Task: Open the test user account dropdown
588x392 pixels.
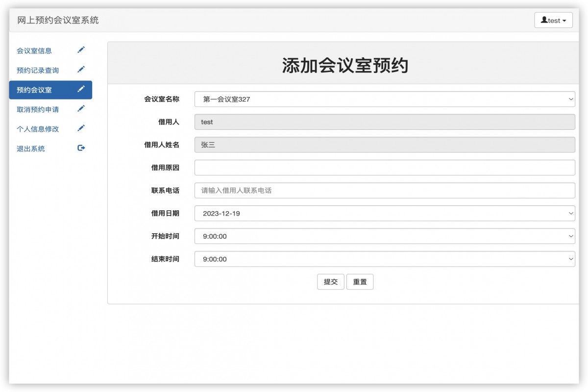Action: tap(553, 20)
